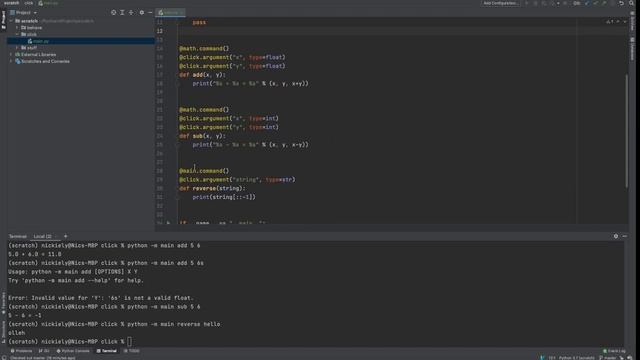Select main.py in project tree
Viewport: 640px width, 360px height.
coord(81,41)
